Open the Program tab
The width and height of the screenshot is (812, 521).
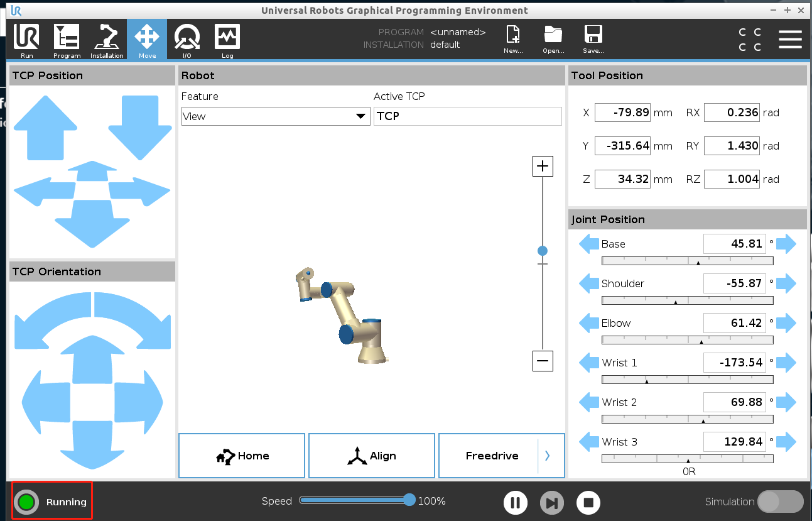click(67, 40)
